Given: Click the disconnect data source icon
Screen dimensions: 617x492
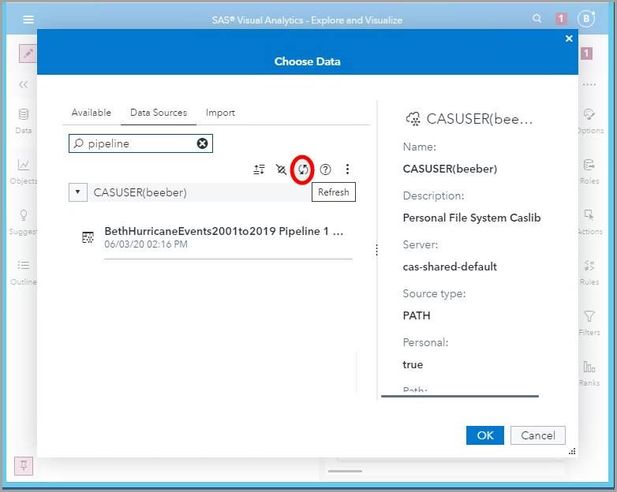Looking at the screenshot, I should coord(281,169).
